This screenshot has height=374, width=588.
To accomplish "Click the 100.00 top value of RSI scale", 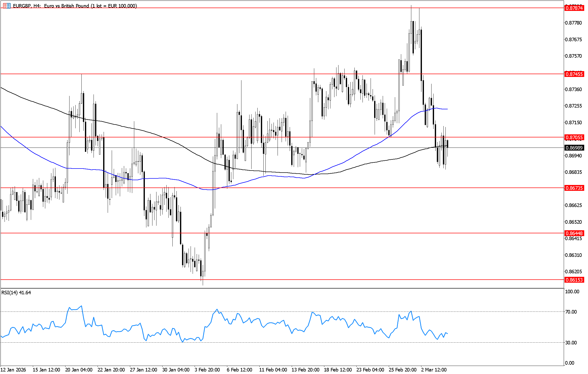I will point(572,292).
